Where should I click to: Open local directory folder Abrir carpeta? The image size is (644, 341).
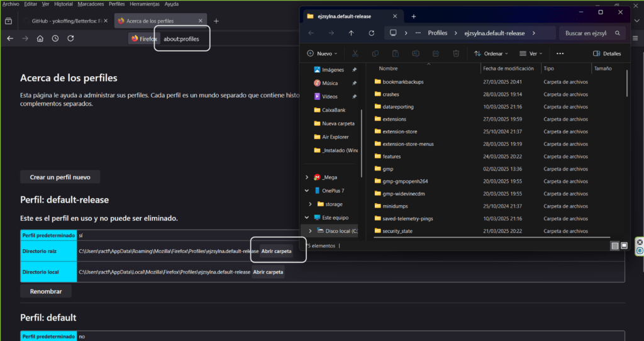[268, 272]
